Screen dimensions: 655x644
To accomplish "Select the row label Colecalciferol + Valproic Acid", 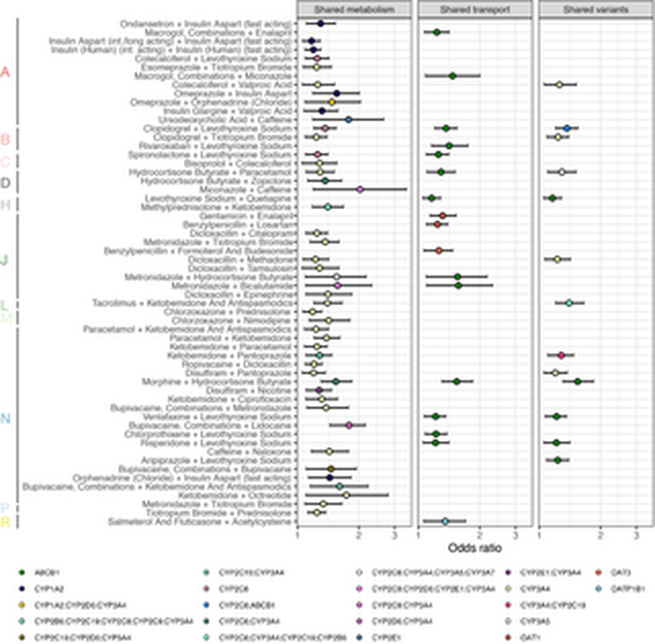I will (232, 85).
